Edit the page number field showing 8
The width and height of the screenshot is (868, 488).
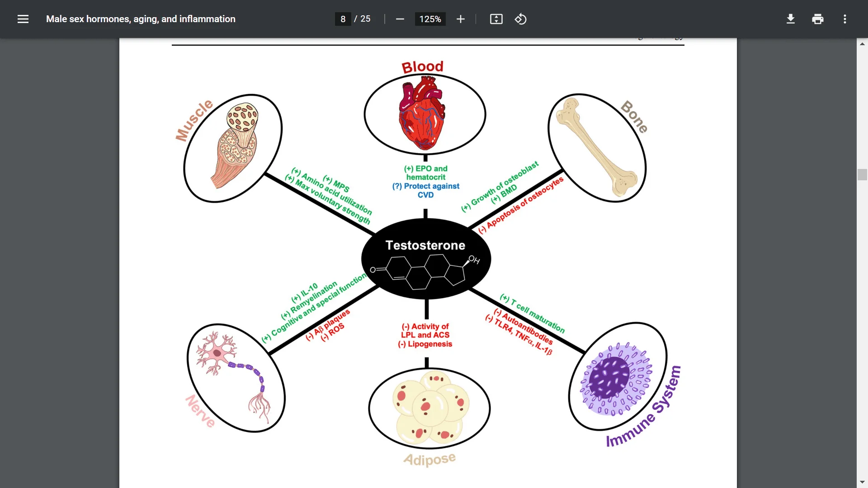point(343,19)
